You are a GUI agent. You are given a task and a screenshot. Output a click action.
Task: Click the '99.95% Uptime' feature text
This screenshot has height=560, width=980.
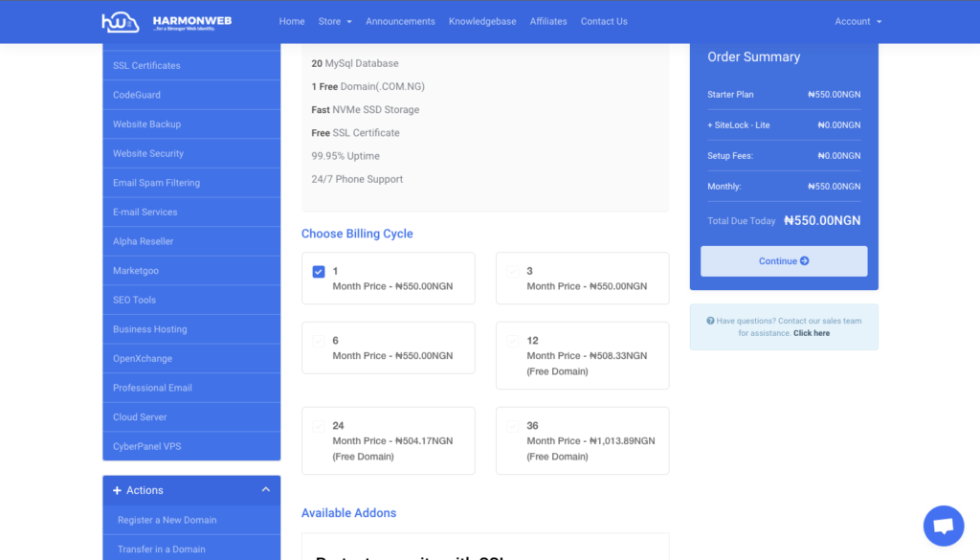pos(345,156)
